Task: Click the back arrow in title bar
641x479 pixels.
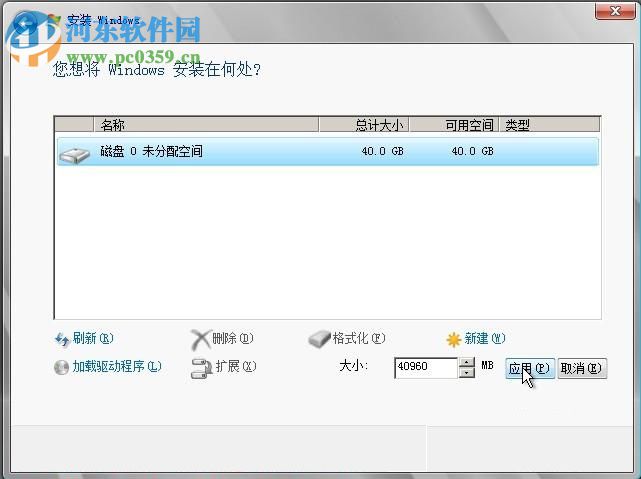Action: coord(25,23)
